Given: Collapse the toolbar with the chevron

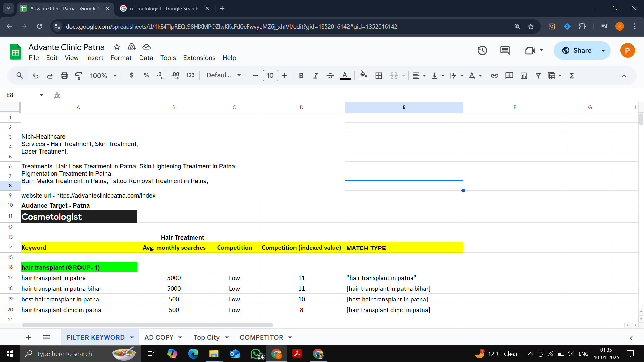Looking at the screenshot, I should 624,76.
